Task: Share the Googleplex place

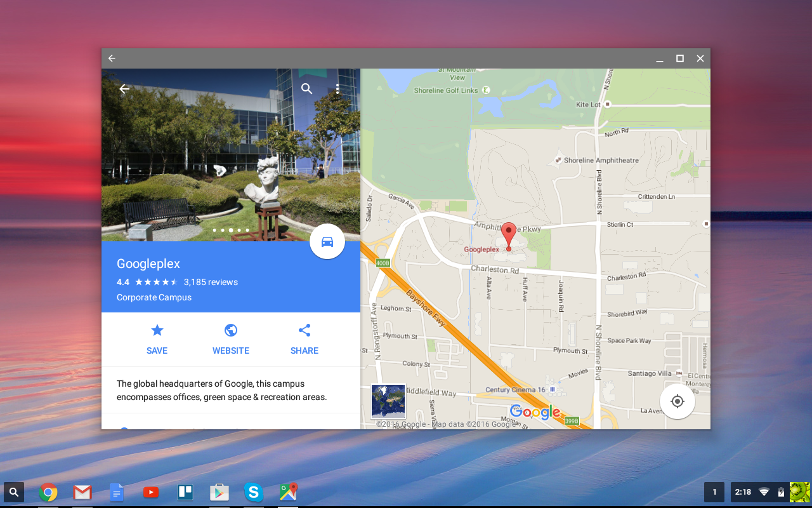Action: [304, 330]
